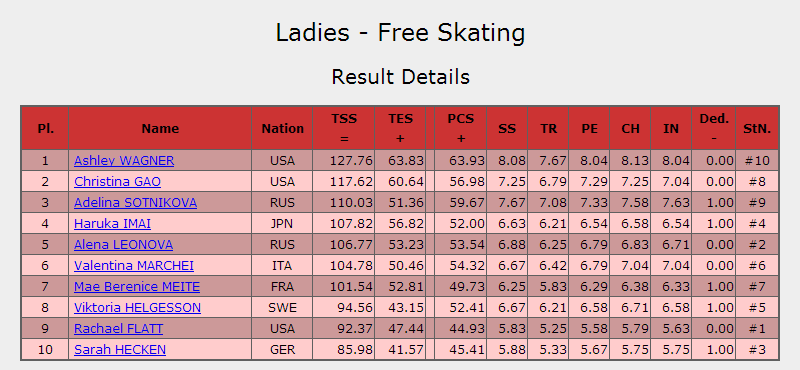The image size is (800, 370).
Task: Select the TES column header
Action: point(401,128)
